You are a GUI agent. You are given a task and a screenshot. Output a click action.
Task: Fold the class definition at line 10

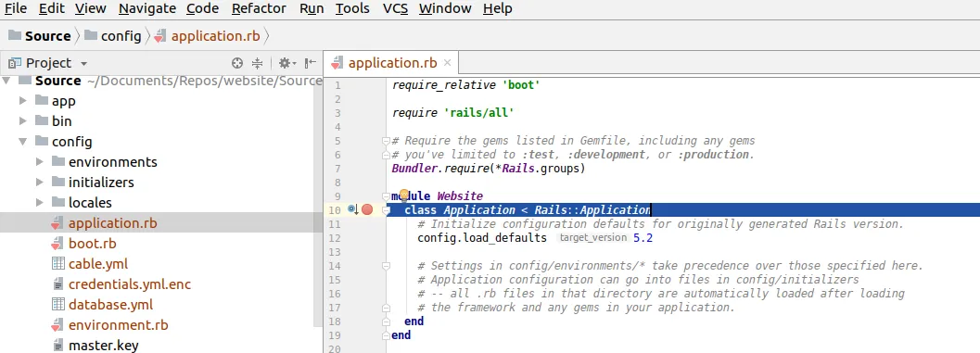pos(387,210)
